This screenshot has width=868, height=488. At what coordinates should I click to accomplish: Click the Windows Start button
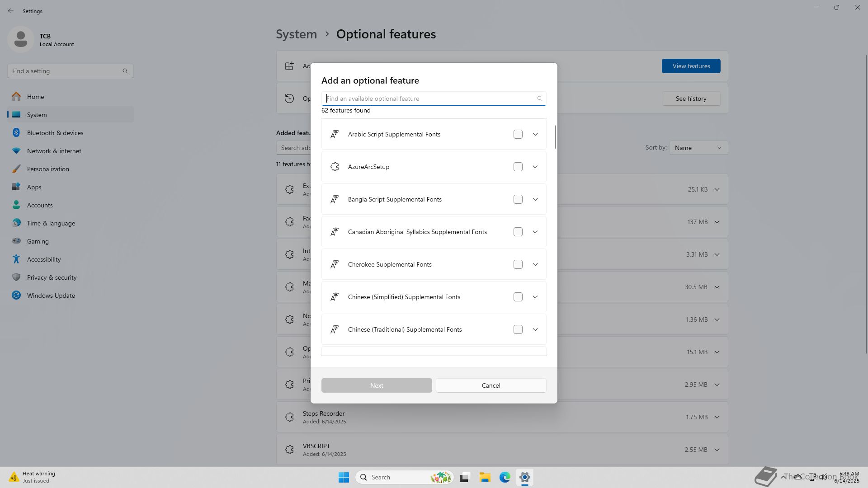(344, 477)
